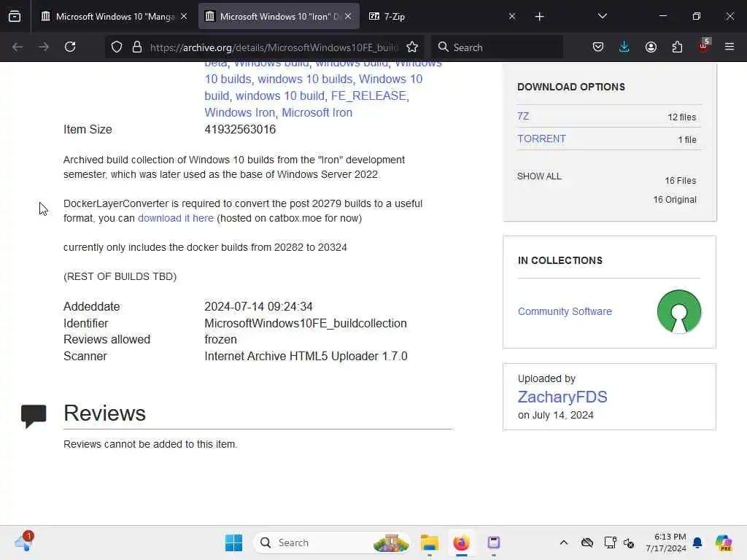Open a new browser tab

click(539, 17)
